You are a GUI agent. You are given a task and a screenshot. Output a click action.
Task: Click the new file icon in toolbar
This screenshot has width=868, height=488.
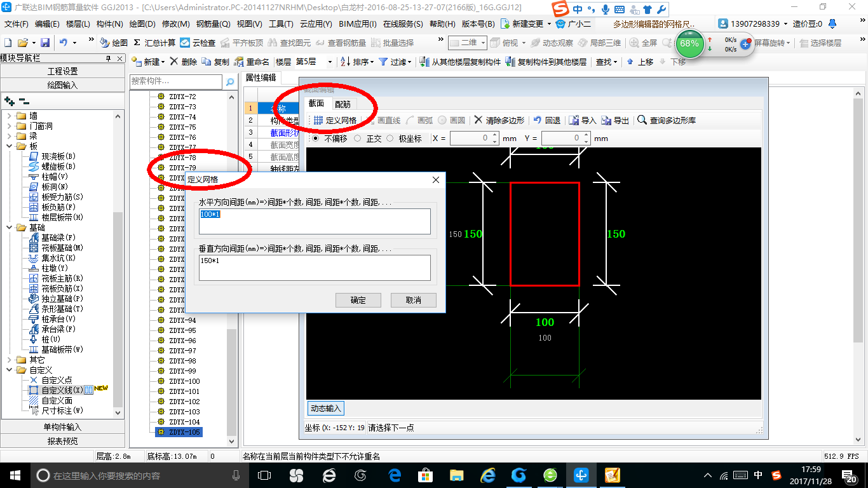point(8,43)
